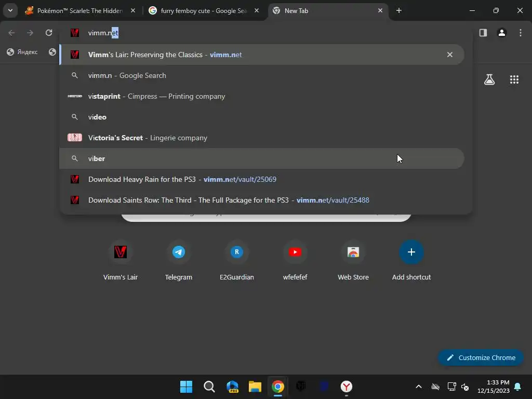The width and height of the screenshot is (532, 399).
Task: Close the Google Search tab
Action: 257,10
